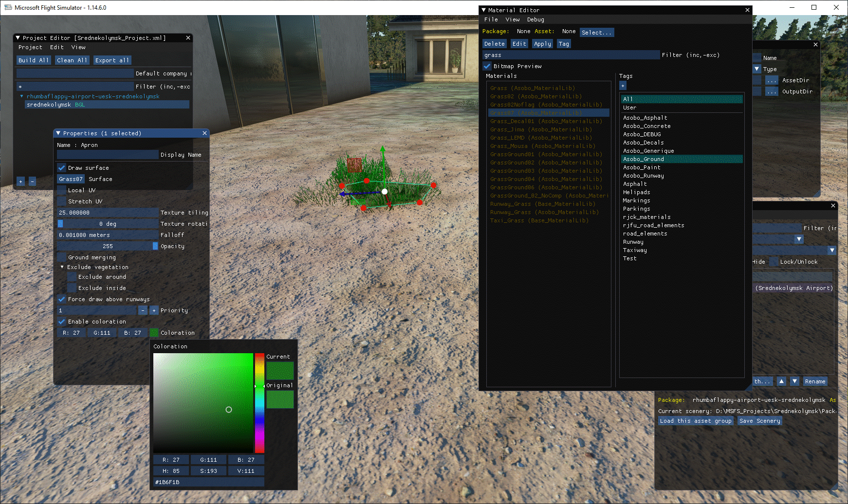The image size is (848, 504).
Task: Toggle Force draw above runways
Action: click(x=62, y=299)
